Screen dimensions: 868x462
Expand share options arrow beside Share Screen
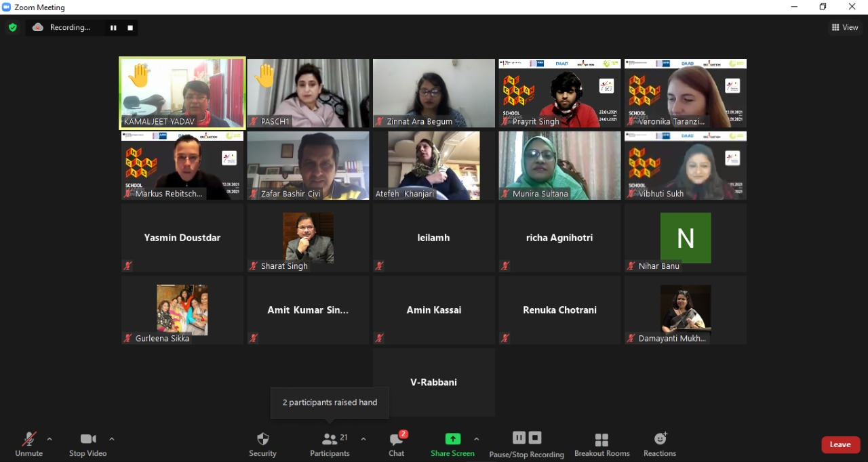pyautogui.click(x=476, y=439)
